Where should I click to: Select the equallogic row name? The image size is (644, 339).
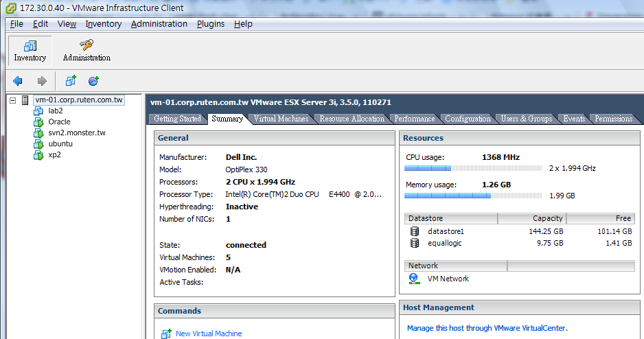445,244
